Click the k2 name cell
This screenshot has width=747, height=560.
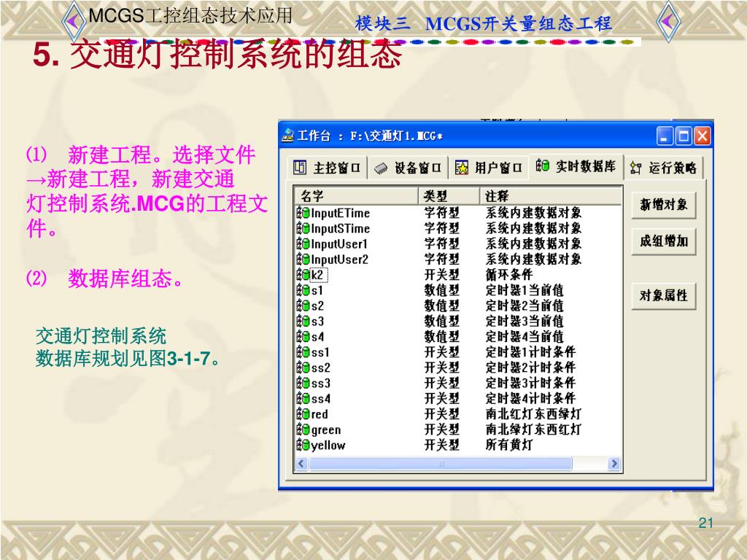[317, 275]
